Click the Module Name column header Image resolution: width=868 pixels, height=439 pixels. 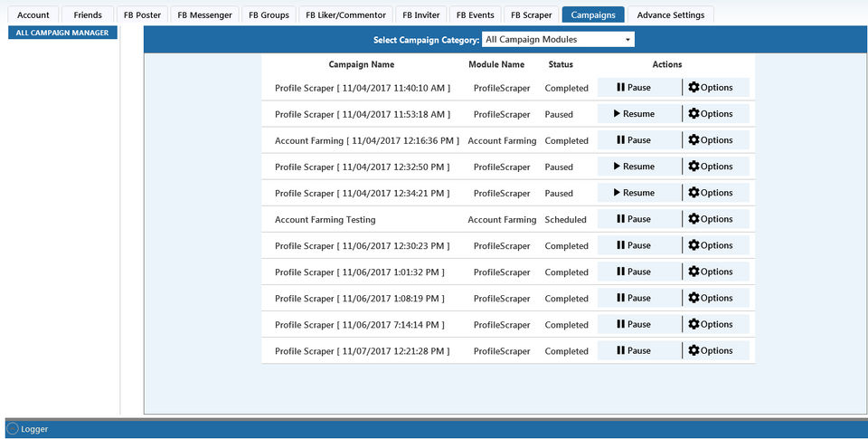[496, 64]
